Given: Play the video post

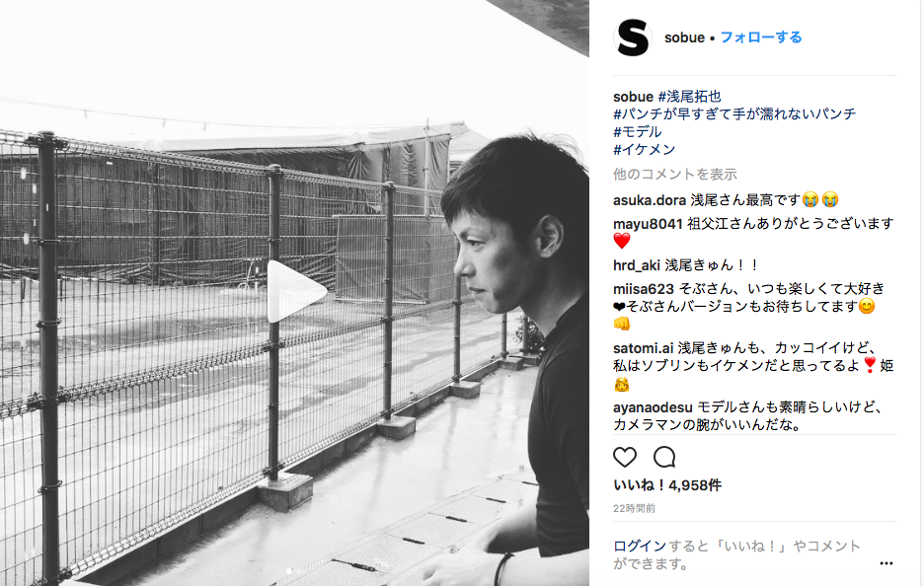Looking at the screenshot, I should 296,292.
